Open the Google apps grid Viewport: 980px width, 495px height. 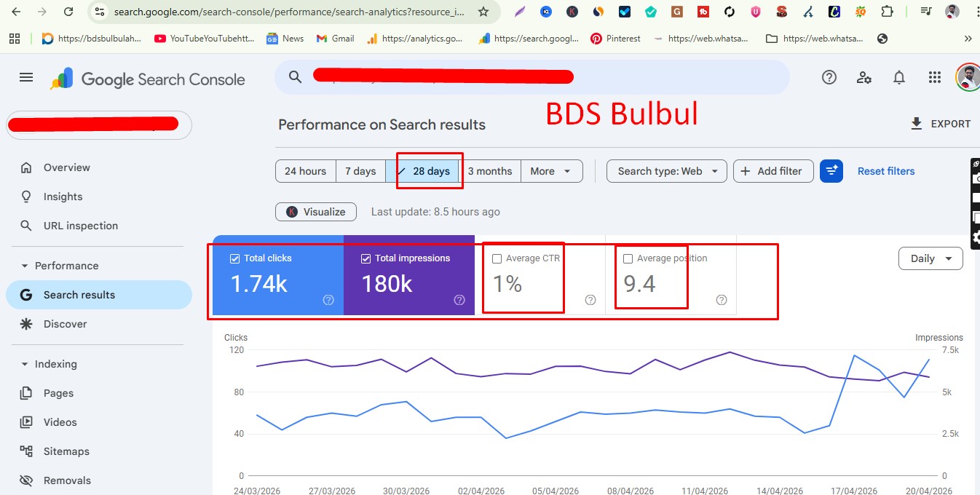[934, 76]
